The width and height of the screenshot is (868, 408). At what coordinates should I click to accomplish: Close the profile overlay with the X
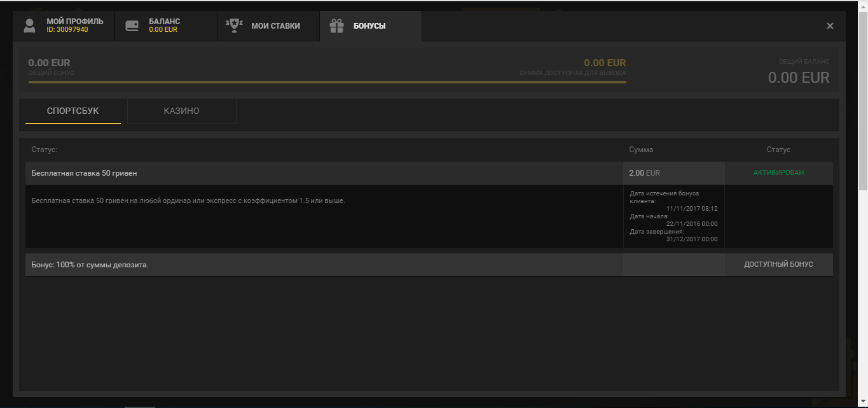pyautogui.click(x=830, y=25)
